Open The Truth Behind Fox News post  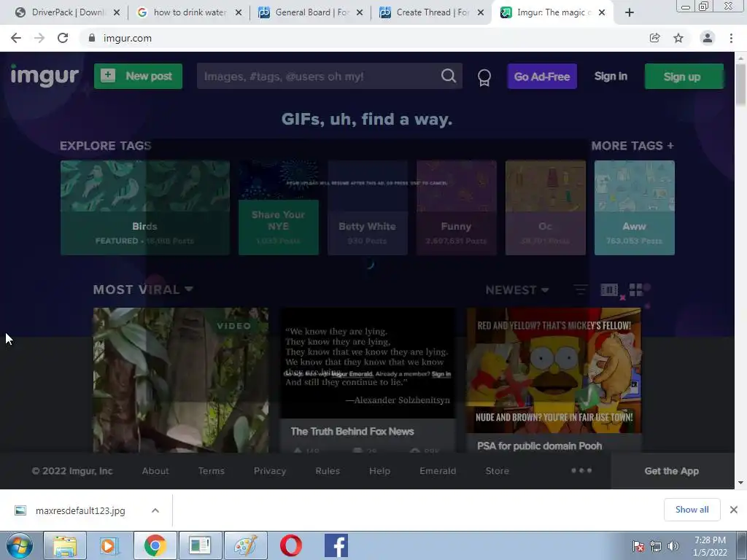(367, 380)
